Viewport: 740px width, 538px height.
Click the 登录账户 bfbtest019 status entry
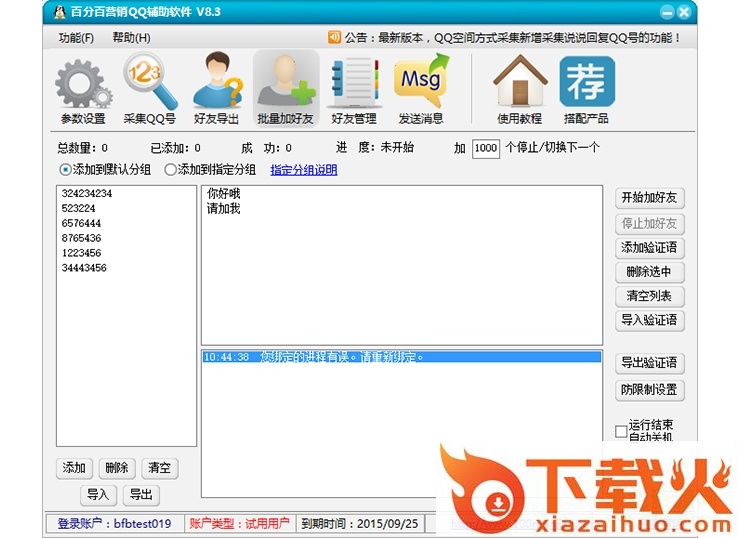pyautogui.click(x=114, y=523)
